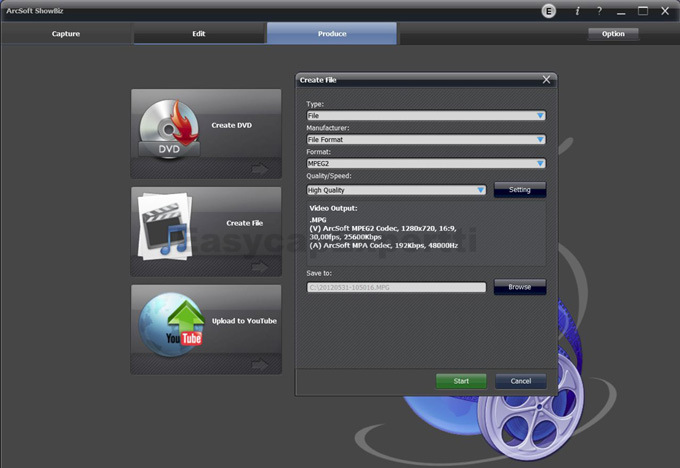Click the Create DVD disc icon

(169, 129)
